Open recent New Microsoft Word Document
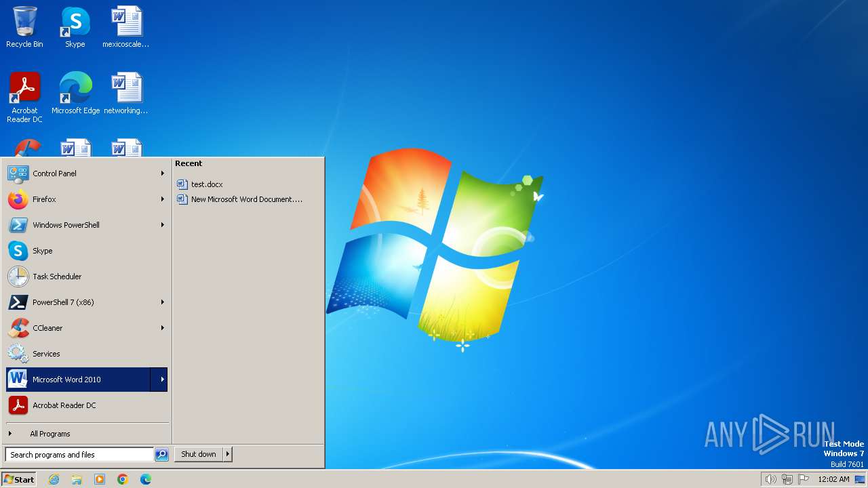The height and width of the screenshot is (488, 868). (x=239, y=199)
